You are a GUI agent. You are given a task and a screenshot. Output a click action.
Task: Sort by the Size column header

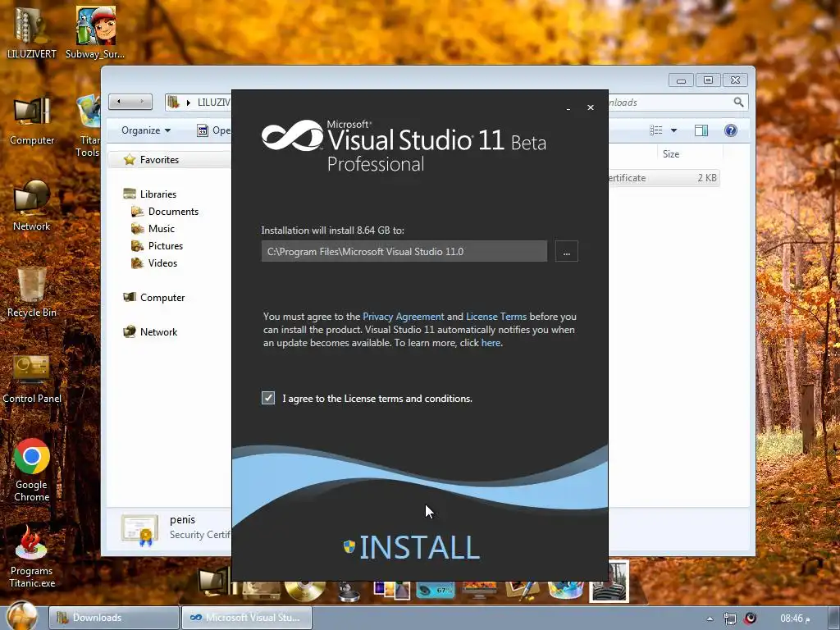click(671, 153)
